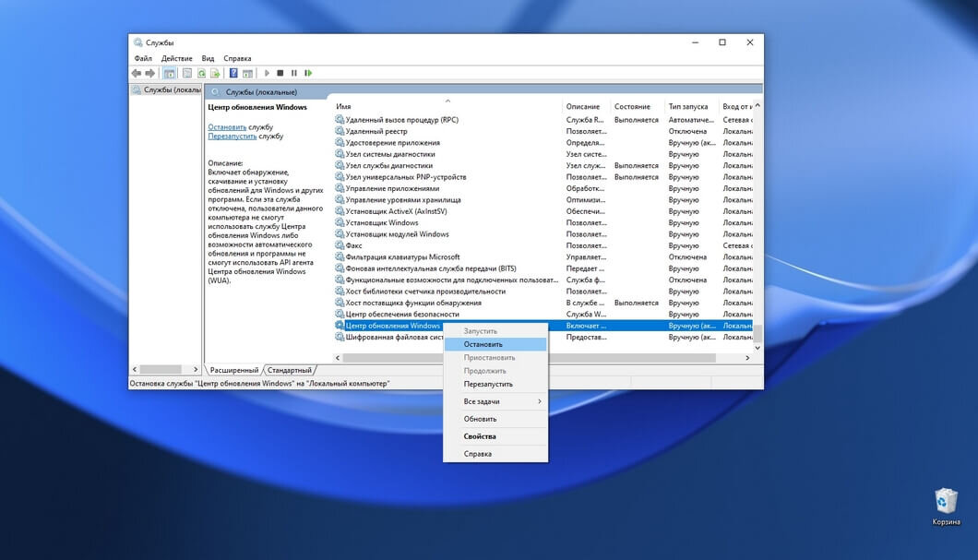This screenshot has height=560, width=978.
Task: Open the Вид menu
Action: coord(208,58)
